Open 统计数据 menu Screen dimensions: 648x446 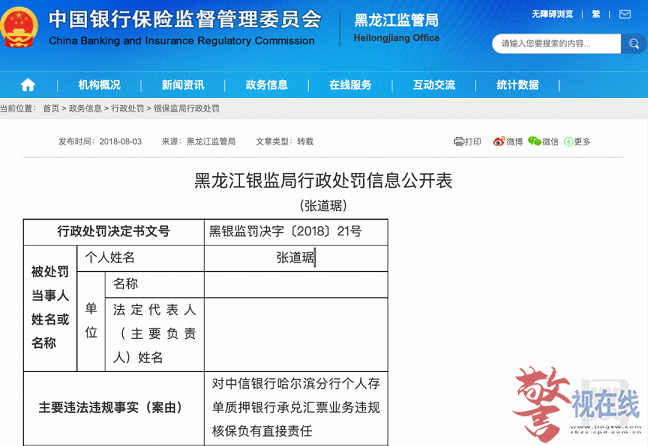(x=518, y=85)
